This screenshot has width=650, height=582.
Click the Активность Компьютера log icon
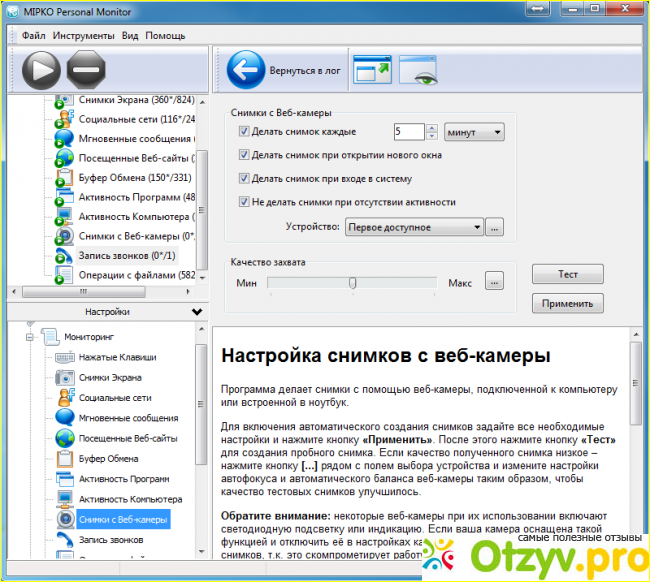pyautogui.click(x=64, y=216)
